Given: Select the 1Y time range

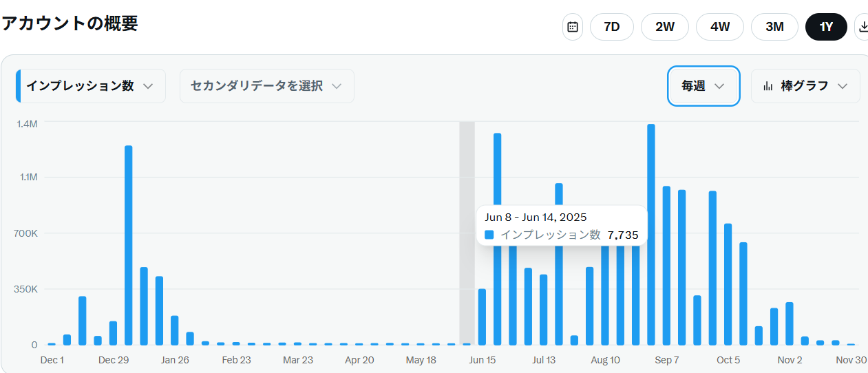Looking at the screenshot, I should [x=826, y=27].
